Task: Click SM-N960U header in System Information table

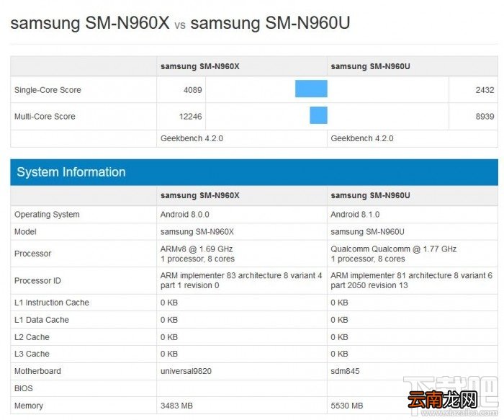Action: point(370,195)
